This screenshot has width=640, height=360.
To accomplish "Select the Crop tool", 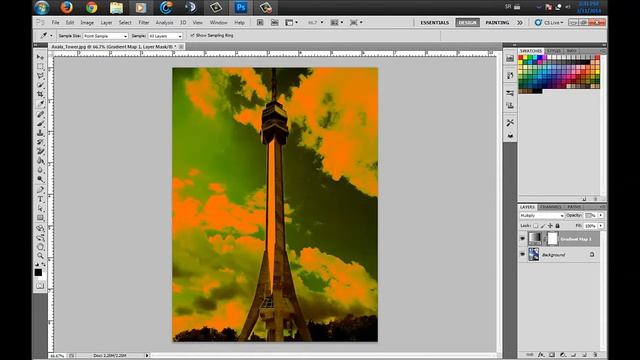I will (40, 94).
